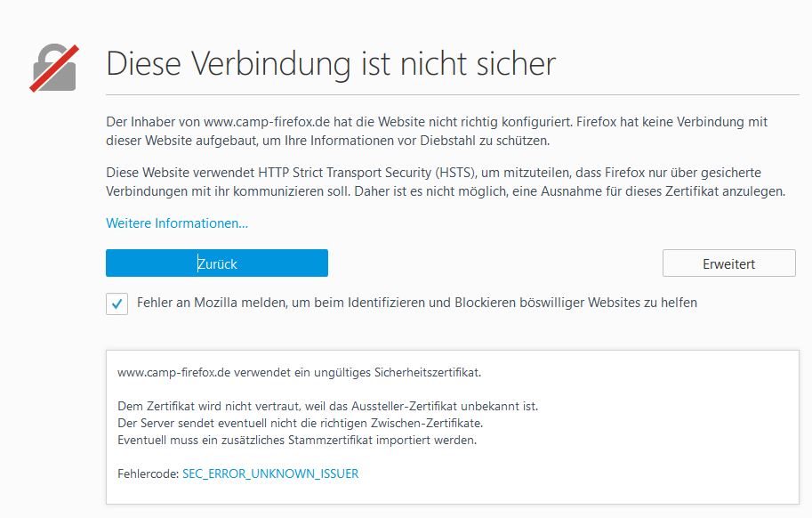Viewport: 812px width, 518px height.
Task: Click the line 'Dem Zertifikat wird nicht vertraut'
Action: [x=327, y=406]
